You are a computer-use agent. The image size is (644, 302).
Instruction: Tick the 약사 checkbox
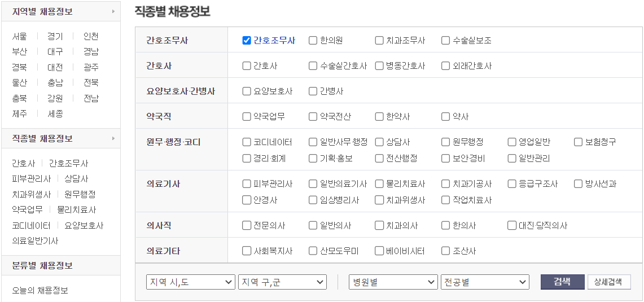446,117
